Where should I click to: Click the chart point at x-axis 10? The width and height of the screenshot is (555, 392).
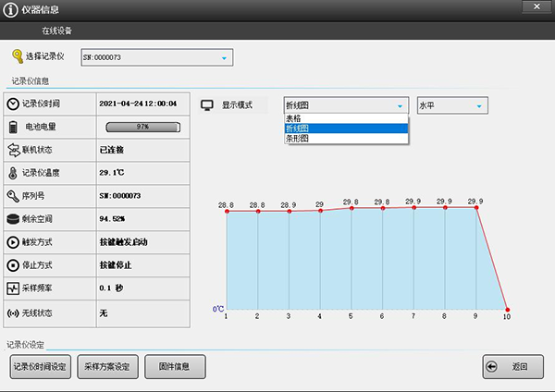(x=507, y=310)
